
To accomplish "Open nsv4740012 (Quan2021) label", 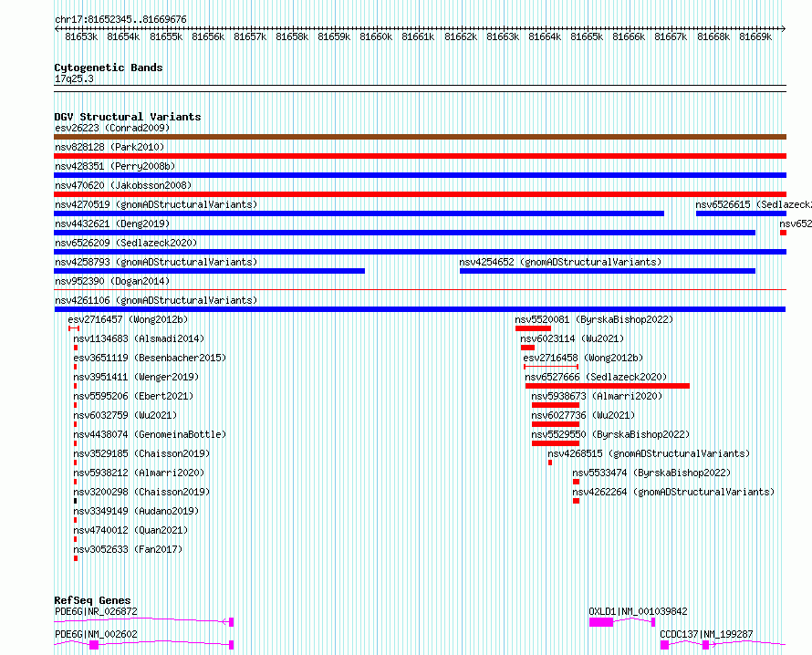I will [x=130, y=530].
